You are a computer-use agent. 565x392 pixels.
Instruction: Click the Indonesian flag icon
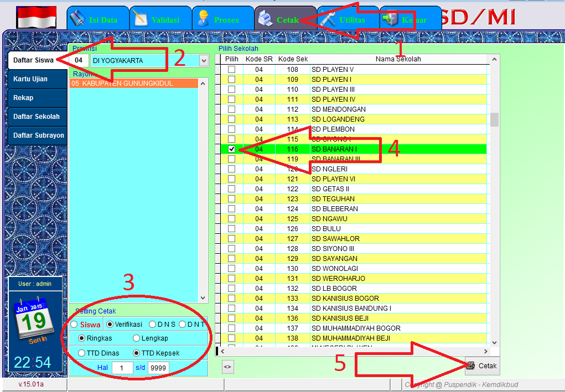pyautogui.click(x=37, y=17)
